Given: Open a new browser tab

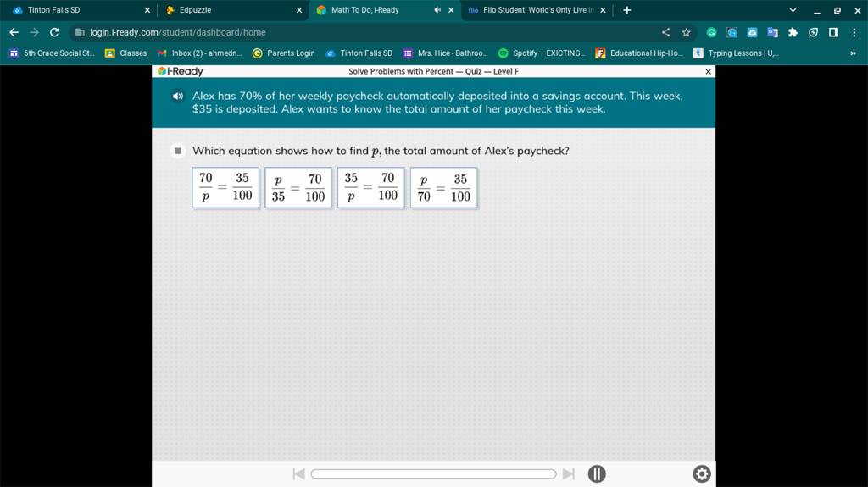Looking at the screenshot, I should click(626, 10).
